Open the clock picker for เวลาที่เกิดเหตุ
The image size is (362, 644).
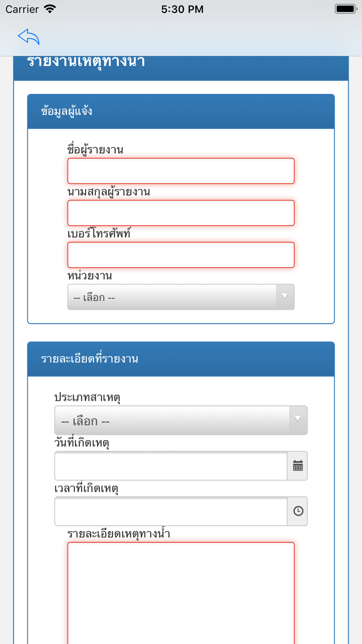(298, 511)
